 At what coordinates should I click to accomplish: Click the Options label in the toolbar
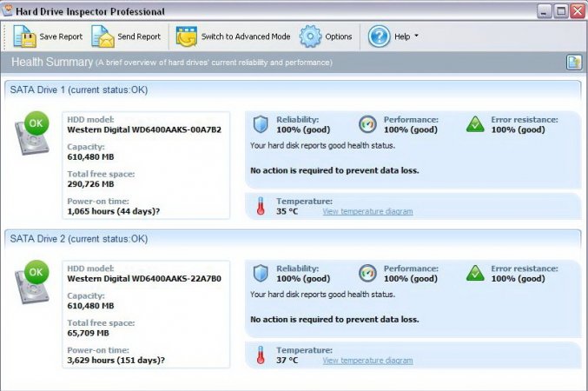(339, 36)
